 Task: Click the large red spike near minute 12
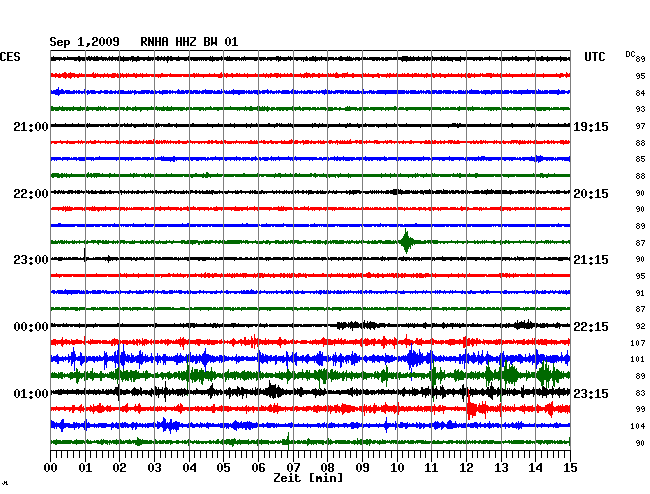point(470,407)
